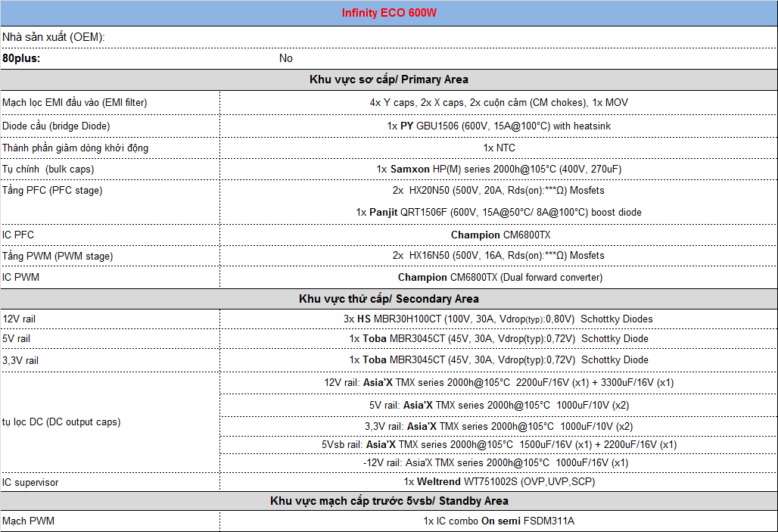778x532 pixels.
Task: Click the "1x Panjit QRT1506F" boost diode line
Action: coord(499,213)
